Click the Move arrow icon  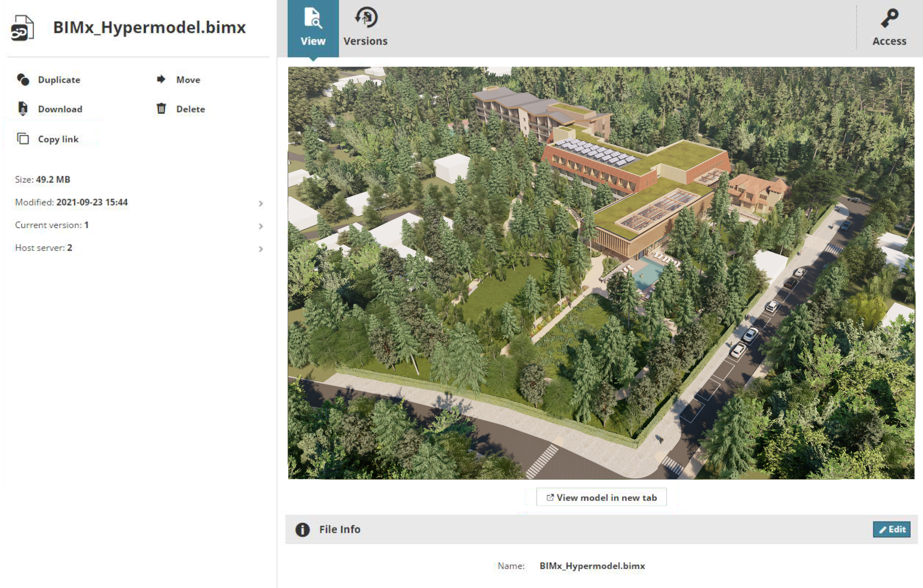click(x=161, y=79)
